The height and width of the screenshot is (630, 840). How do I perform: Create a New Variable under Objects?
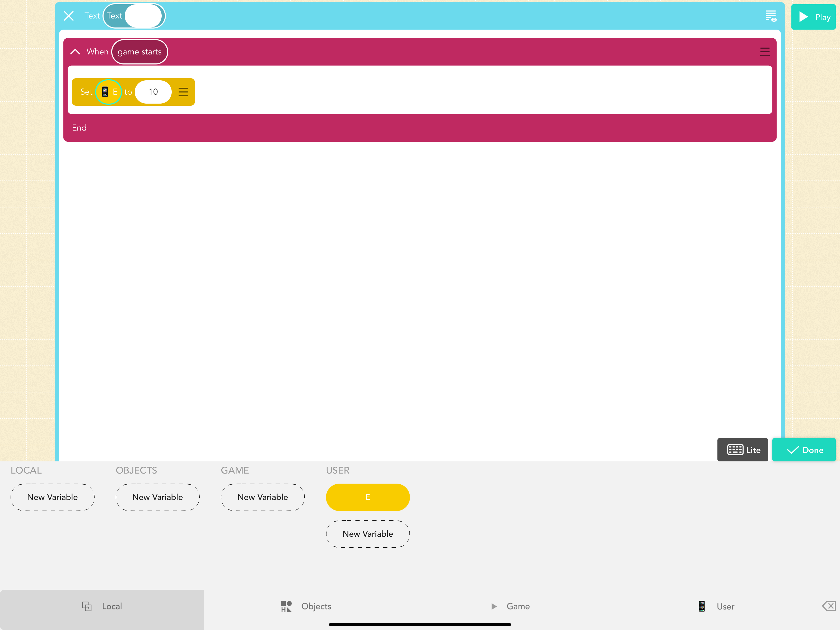pos(158,497)
